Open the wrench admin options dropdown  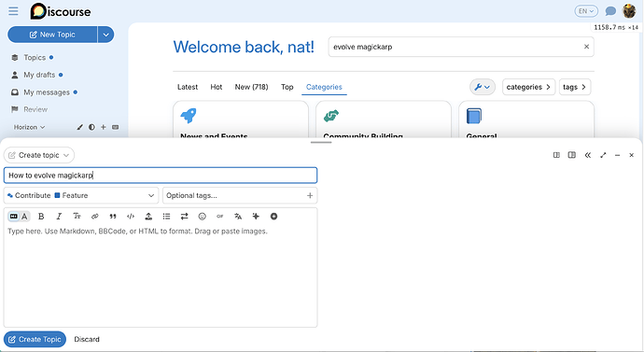point(483,87)
